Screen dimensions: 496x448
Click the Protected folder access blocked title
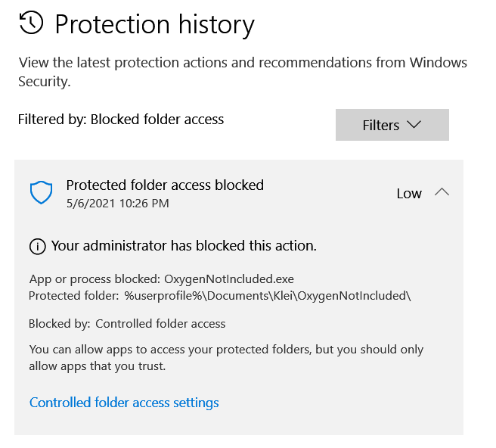click(x=165, y=185)
